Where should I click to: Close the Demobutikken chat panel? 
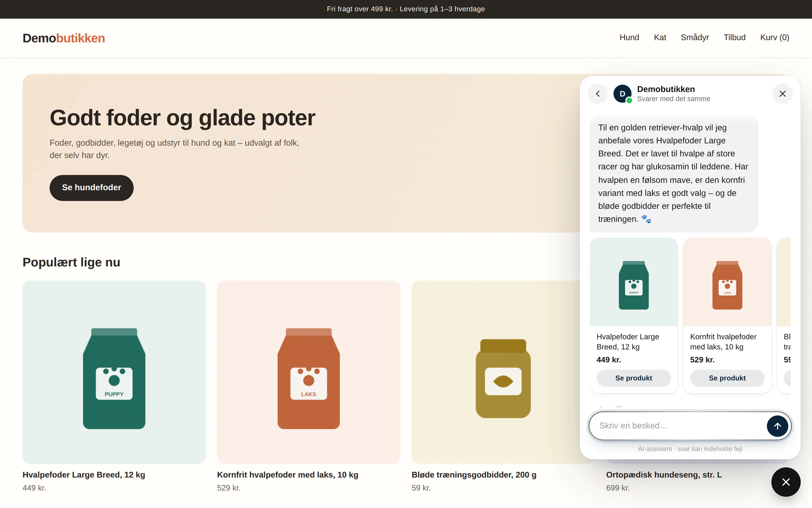click(x=782, y=94)
